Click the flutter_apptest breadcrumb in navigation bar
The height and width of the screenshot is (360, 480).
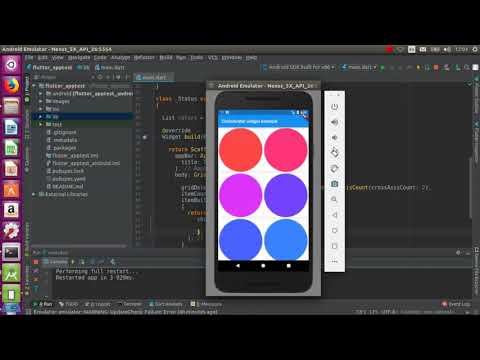pyautogui.click(x=49, y=68)
